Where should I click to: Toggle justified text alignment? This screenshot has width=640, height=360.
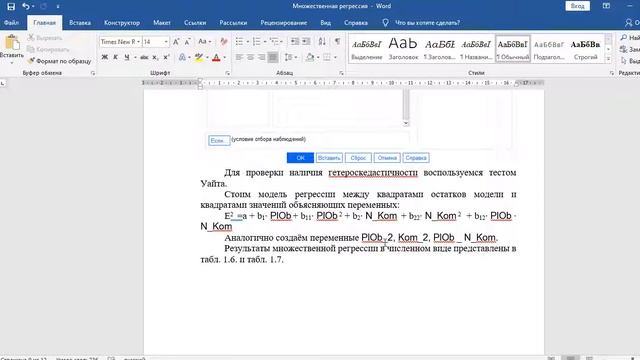[x=273, y=58]
